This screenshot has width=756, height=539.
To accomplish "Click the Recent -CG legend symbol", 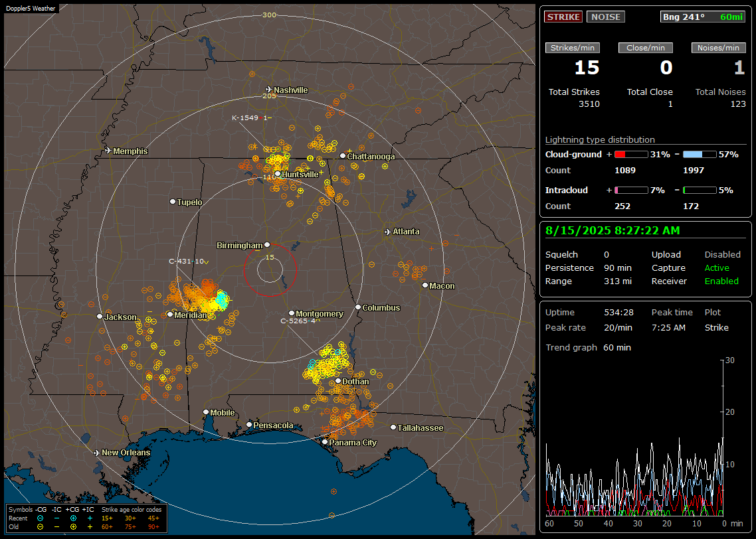I will (41, 518).
